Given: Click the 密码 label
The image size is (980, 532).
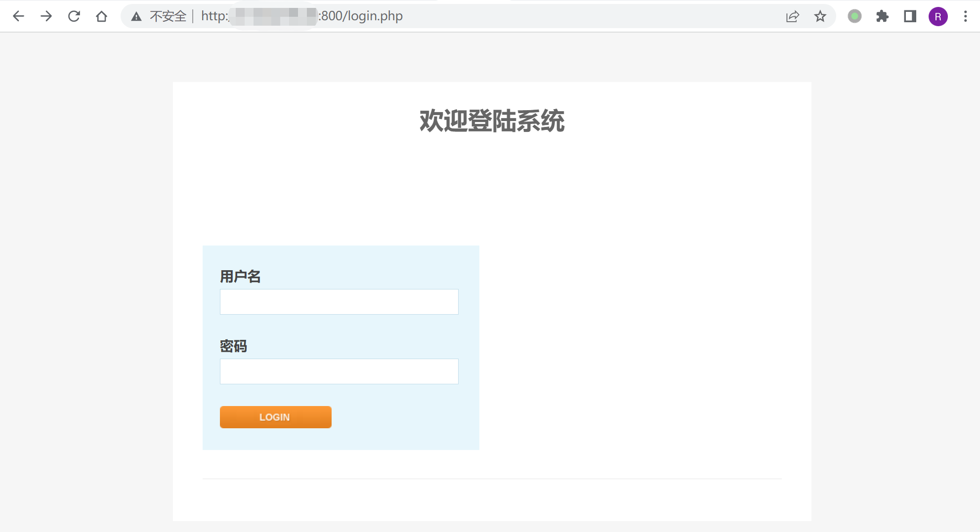Looking at the screenshot, I should (233, 346).
